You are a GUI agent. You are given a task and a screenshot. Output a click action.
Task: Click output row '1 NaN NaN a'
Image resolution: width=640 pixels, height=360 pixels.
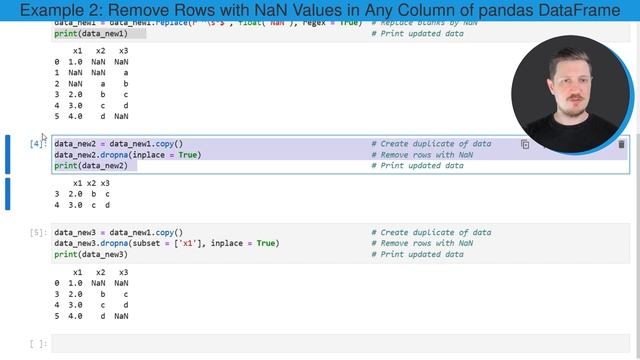(91, 73)
